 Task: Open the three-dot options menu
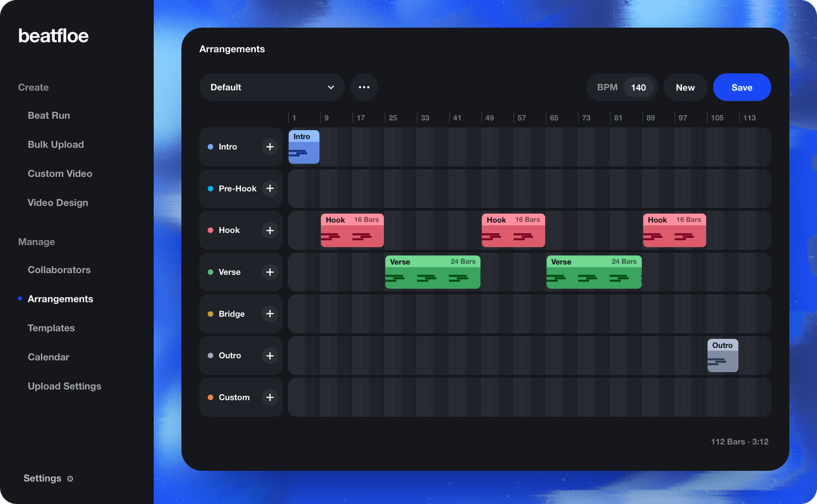364,87
